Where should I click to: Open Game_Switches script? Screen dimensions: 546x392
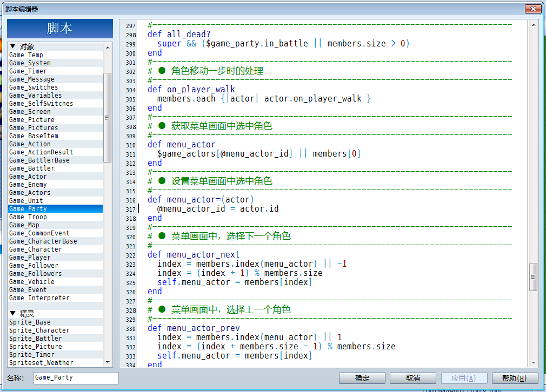(55, 87)
